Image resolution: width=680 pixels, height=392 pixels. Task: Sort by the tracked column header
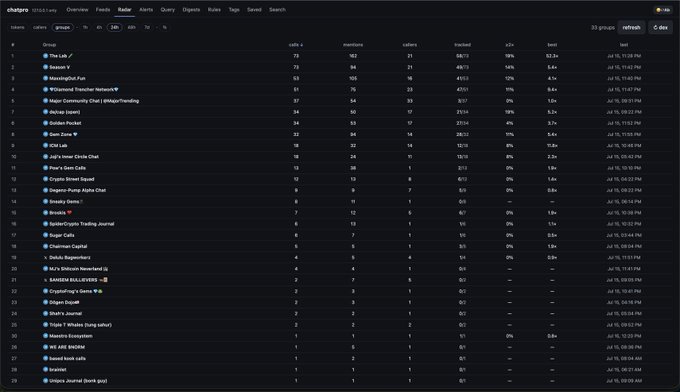tap(462, 45)
